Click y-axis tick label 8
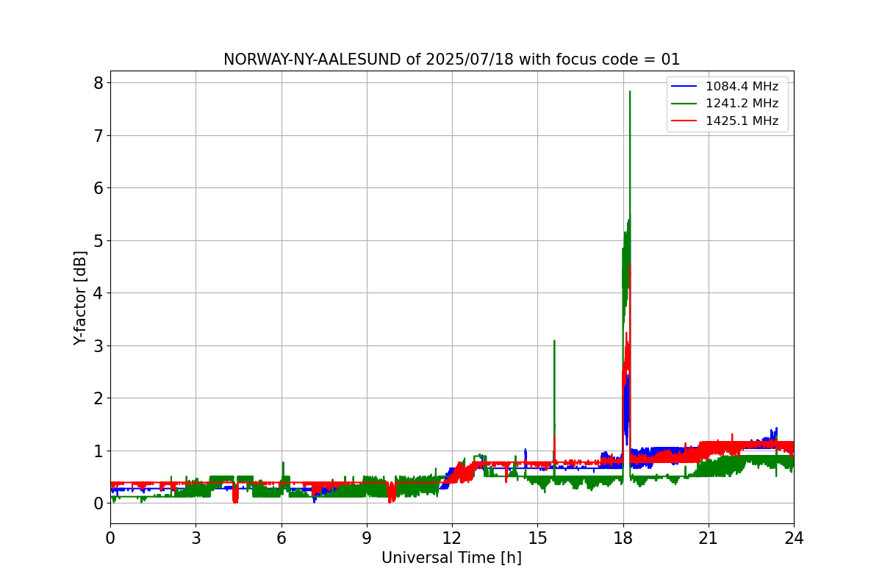The height and width of the screenshot is (588, 882). (96, 82)
